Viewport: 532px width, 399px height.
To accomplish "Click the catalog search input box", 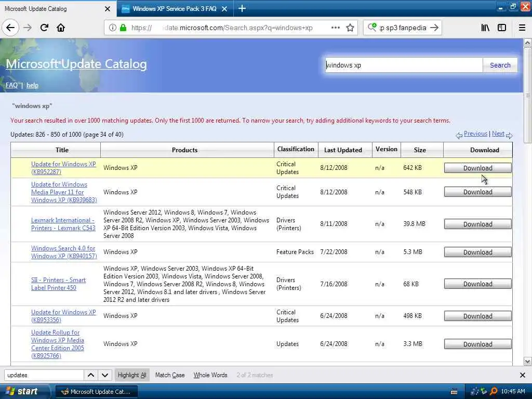I will pyautogui.click(x=404, y=65).
